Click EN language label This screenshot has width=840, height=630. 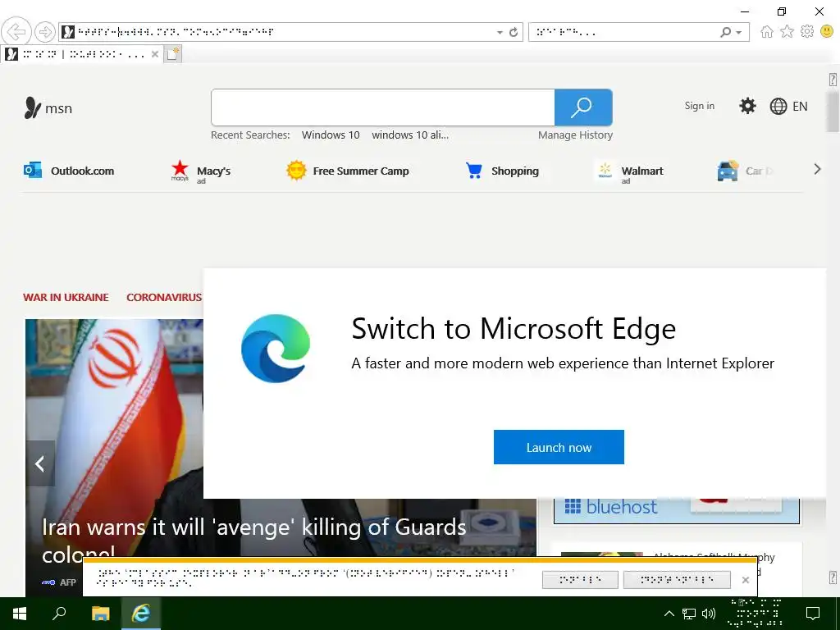800,106
